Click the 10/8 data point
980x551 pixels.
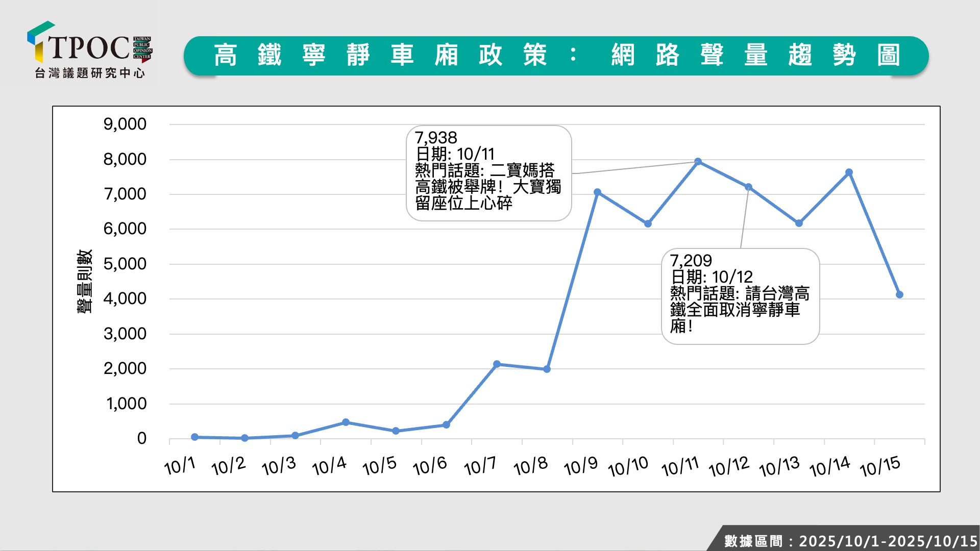click(x=547, y=369)
